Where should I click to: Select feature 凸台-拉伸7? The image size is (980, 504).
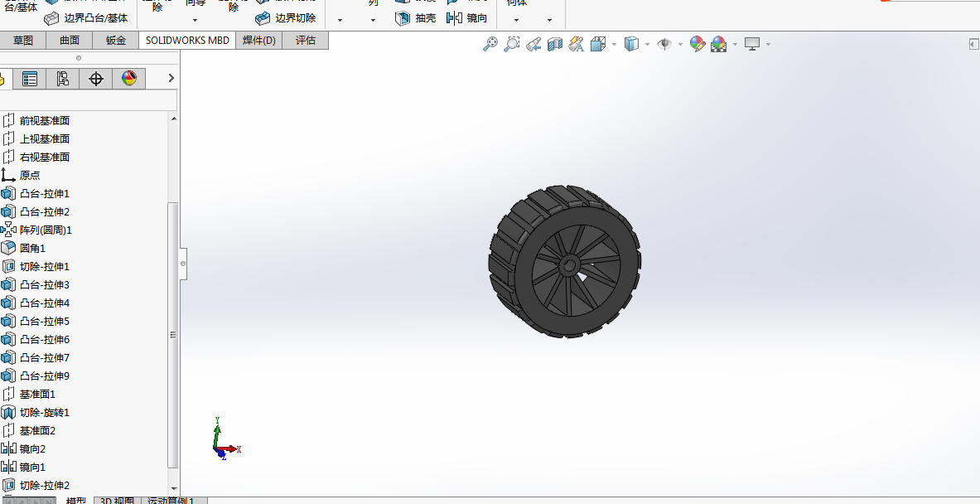click(x=45, y=357)
